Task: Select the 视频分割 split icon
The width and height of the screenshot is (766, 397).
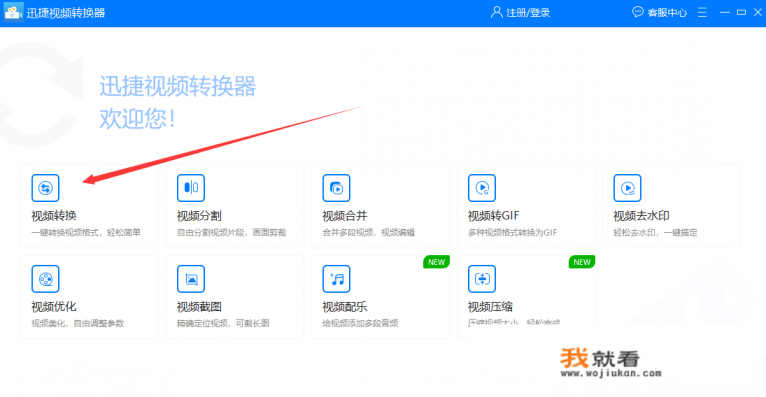Action: point(191,188)
